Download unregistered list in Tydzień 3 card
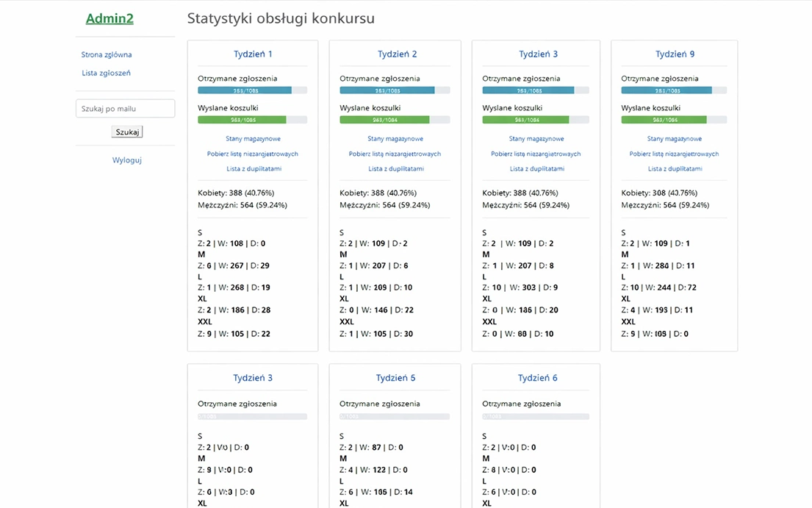Viewport: 812px width, 508px height. coord(536,154)
